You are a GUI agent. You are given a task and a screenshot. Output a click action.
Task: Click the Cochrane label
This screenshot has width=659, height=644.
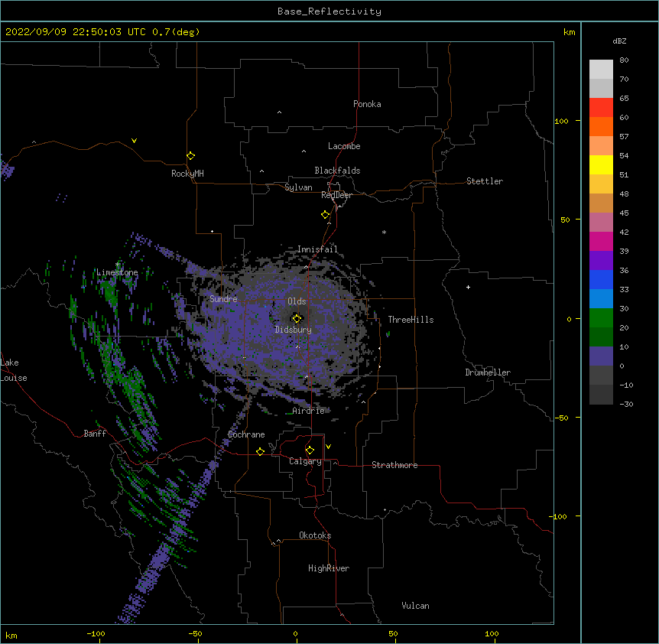[x=246, y=434]
